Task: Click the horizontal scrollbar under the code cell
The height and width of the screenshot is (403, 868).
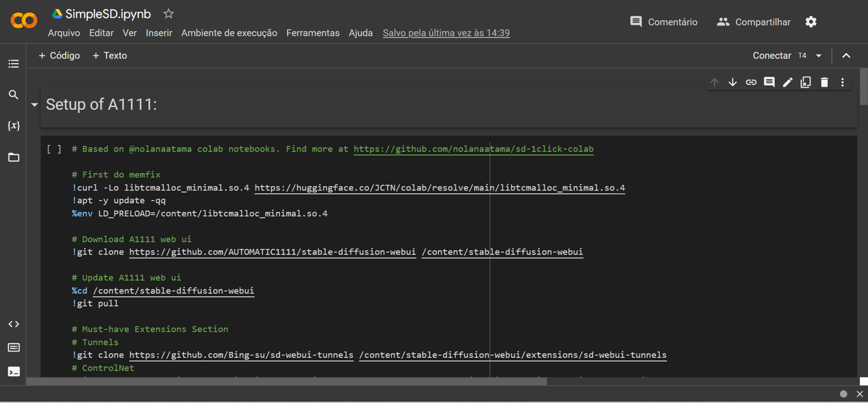Action: 286,381
